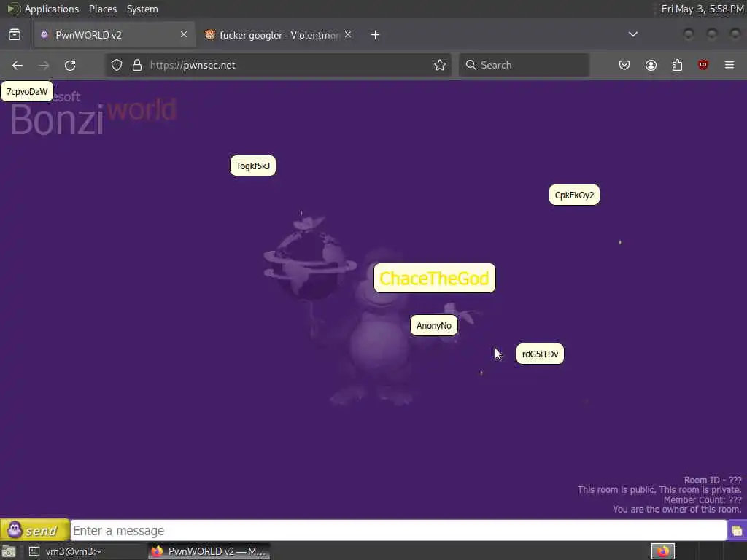The height and width of the screenshot is (560, 747).
Task: Click the Firefox icon in the system tray
Action: click(662, 551)
